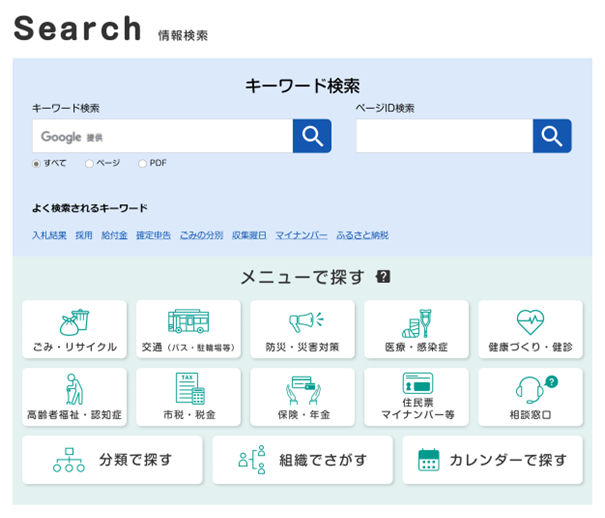
Task: Click the 住民票 マイナンバー等 menu label
Action: click(418, 409)
